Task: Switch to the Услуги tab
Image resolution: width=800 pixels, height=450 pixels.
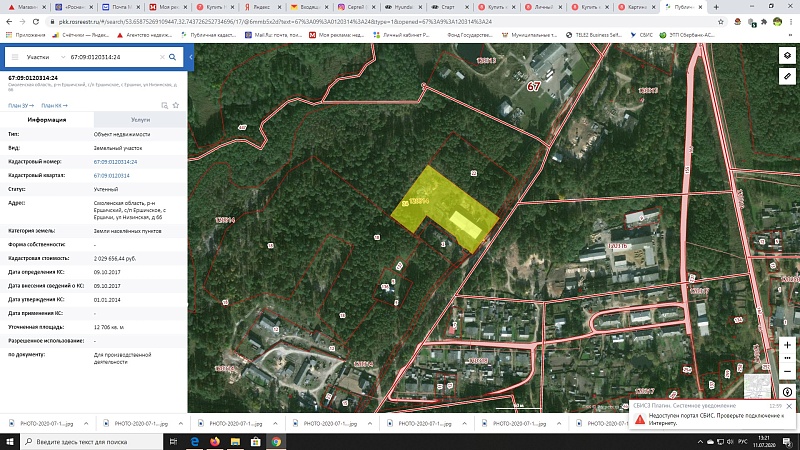Action: 140,119
